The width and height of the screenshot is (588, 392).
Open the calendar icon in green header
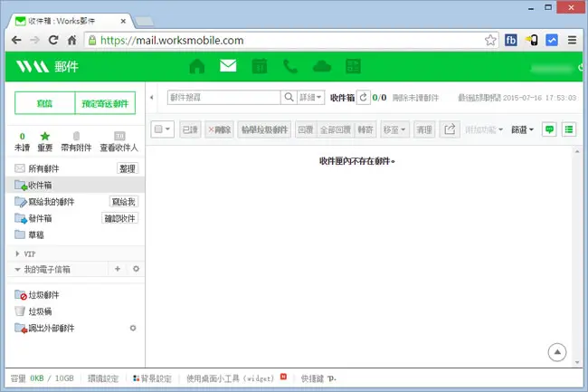pos(259,66)
